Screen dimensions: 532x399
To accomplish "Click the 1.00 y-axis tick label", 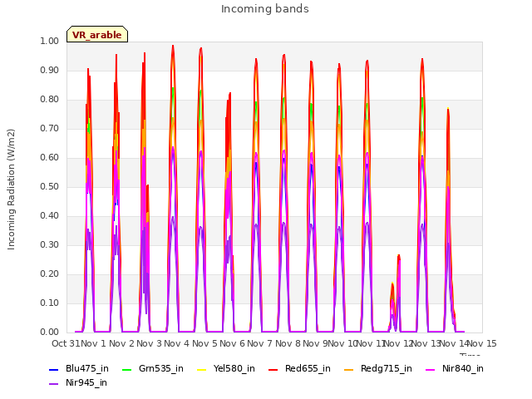I will point(50,41).
